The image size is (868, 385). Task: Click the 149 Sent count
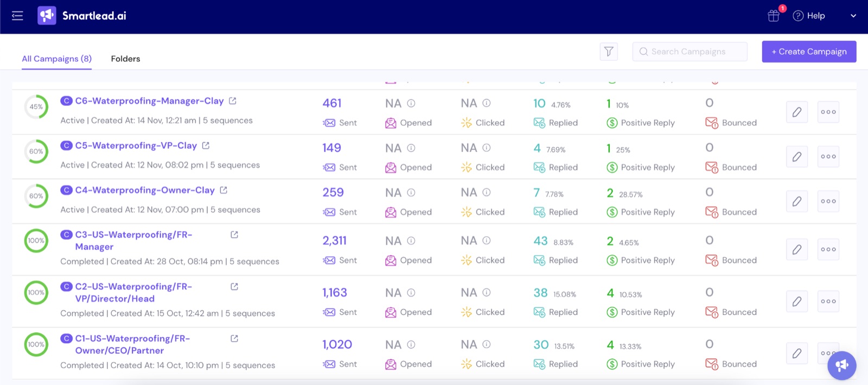pyautogui.click(x=332, y=148)
